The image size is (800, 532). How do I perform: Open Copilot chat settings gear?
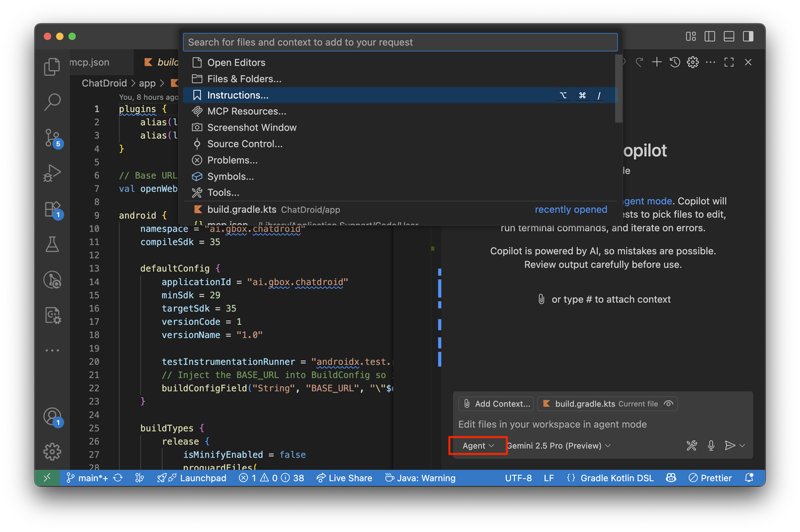[x=692, y=62]
